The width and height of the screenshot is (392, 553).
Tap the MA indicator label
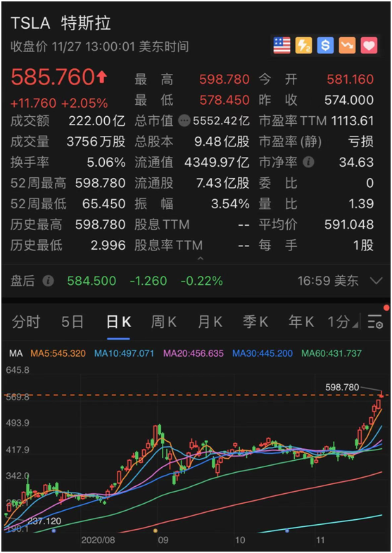tap(16, 353)
